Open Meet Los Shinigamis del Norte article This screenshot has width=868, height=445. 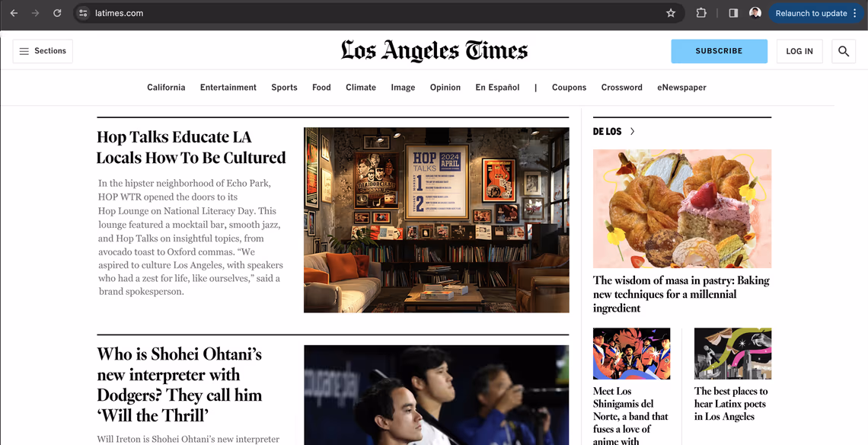pos(630,415)
